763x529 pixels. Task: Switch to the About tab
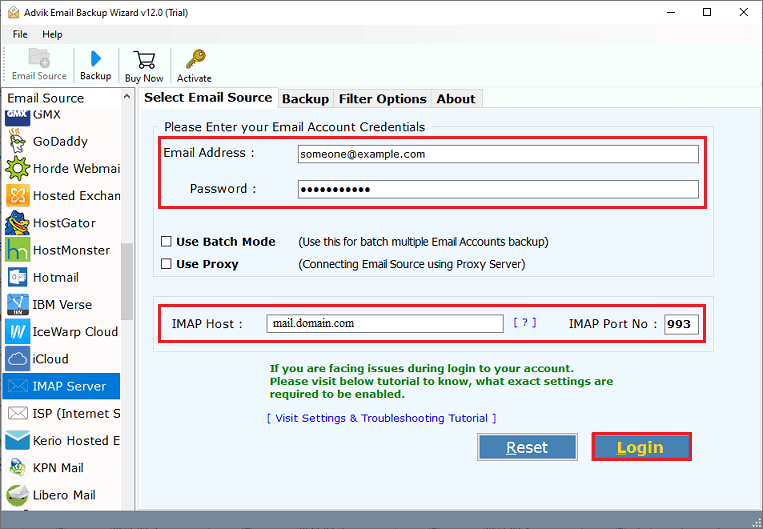[456, 99]
